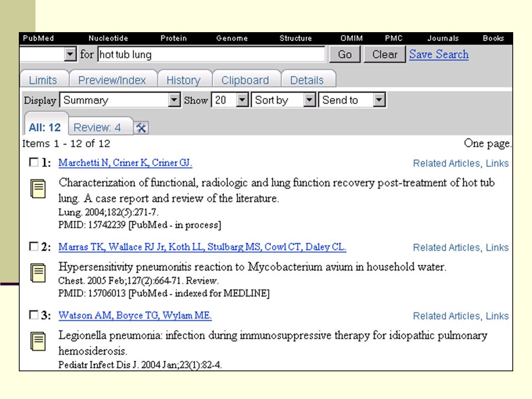
Task: Open Protein in the top navigation bar
Action: tap(173, 38)
